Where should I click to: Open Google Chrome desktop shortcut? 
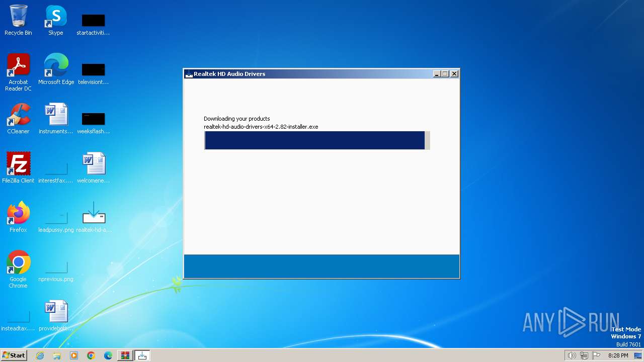pyautogui.click(x=19, y=269)
